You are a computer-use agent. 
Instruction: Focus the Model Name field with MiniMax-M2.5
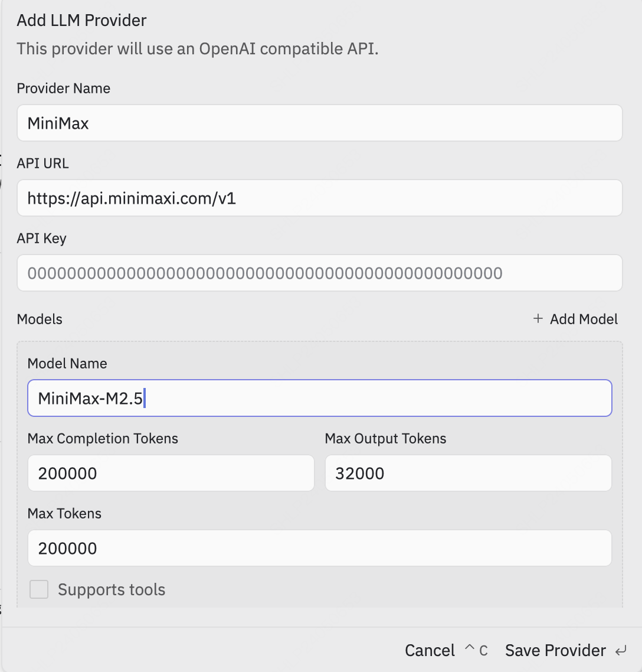[x=319, y=397]
